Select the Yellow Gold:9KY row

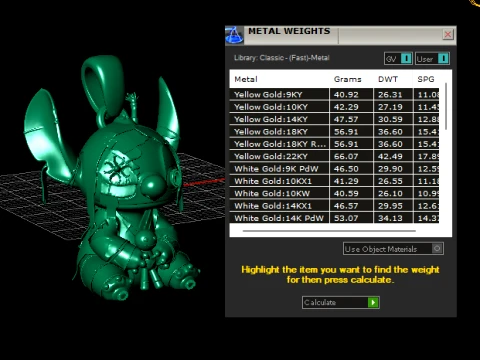(x=334, y=94)
